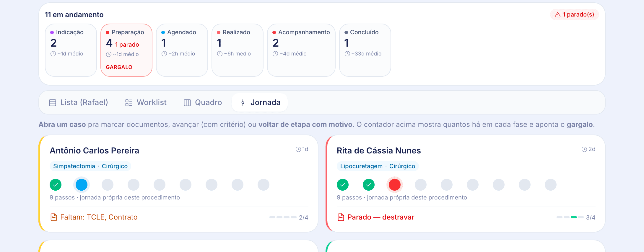Click the last grey step in Antônio's journey

tap(264, 185)
